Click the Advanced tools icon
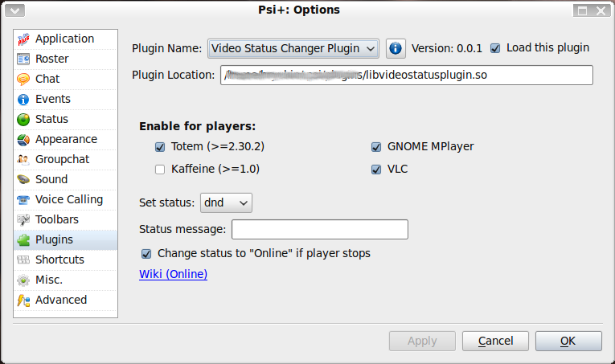The width and height of the screenshot is (615, 364). (23, 300)
